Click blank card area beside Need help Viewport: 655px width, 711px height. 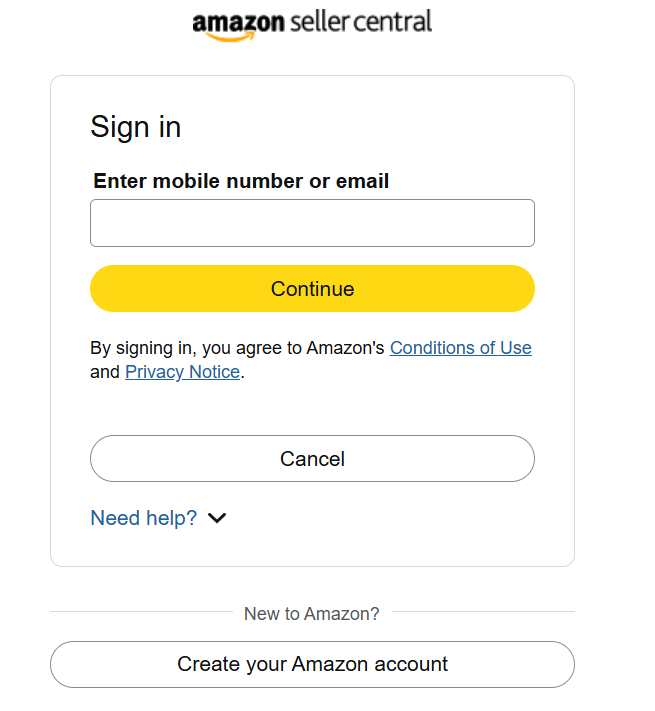coord(400,518)
